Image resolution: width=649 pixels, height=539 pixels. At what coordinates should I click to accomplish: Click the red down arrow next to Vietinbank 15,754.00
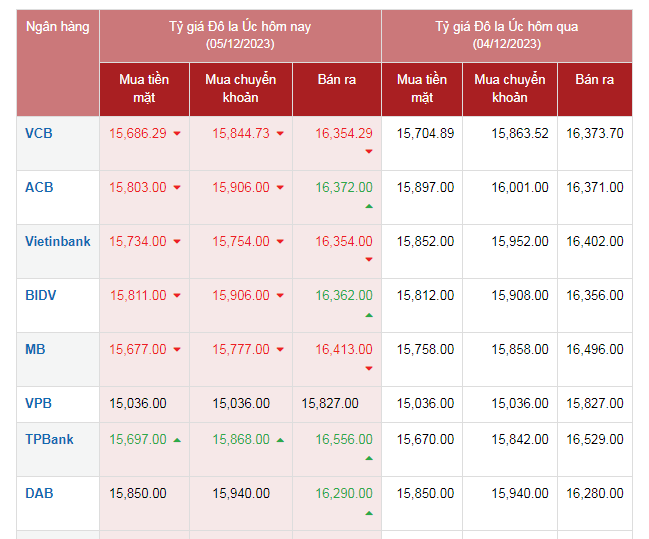[280, 242]
